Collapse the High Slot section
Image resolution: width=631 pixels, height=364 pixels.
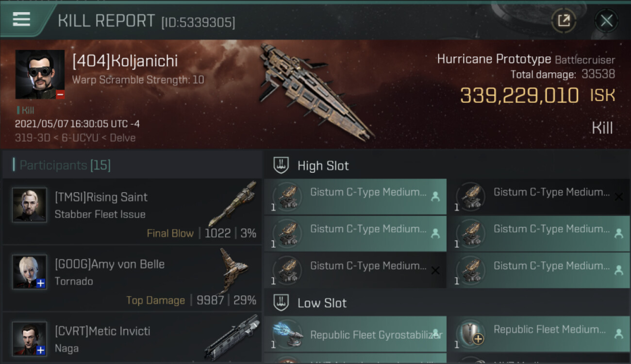coord(323,165)
